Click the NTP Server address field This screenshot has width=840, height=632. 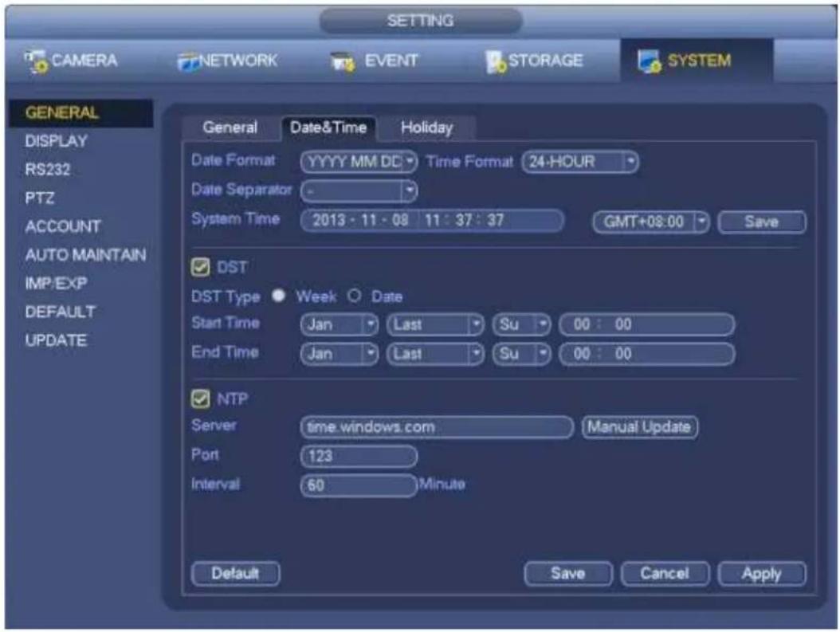[437, 427]
